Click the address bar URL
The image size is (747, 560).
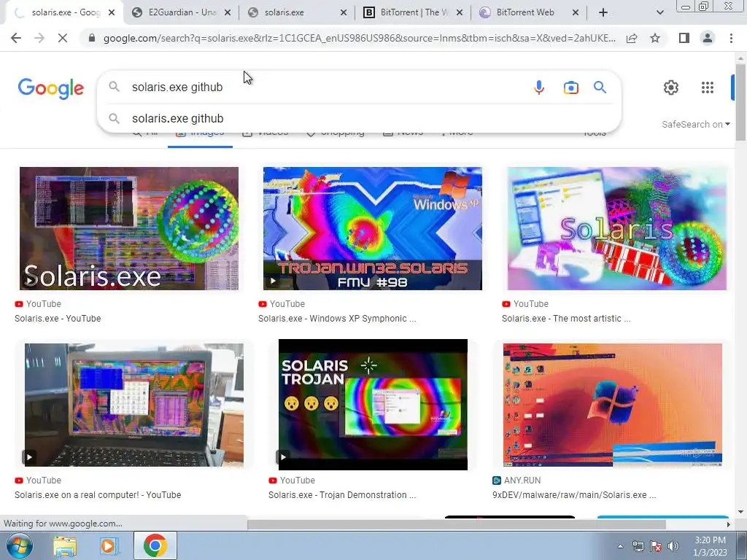click(359, 38)
